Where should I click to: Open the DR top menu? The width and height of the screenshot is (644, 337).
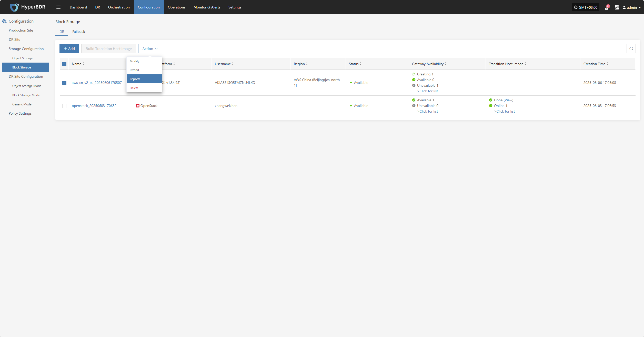[x=97, y=7]
